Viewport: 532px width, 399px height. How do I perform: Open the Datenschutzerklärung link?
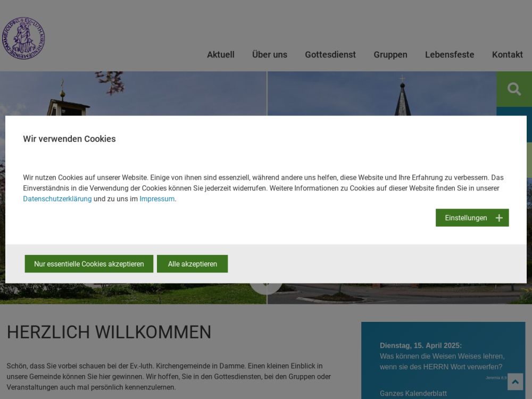click(57, 199)
